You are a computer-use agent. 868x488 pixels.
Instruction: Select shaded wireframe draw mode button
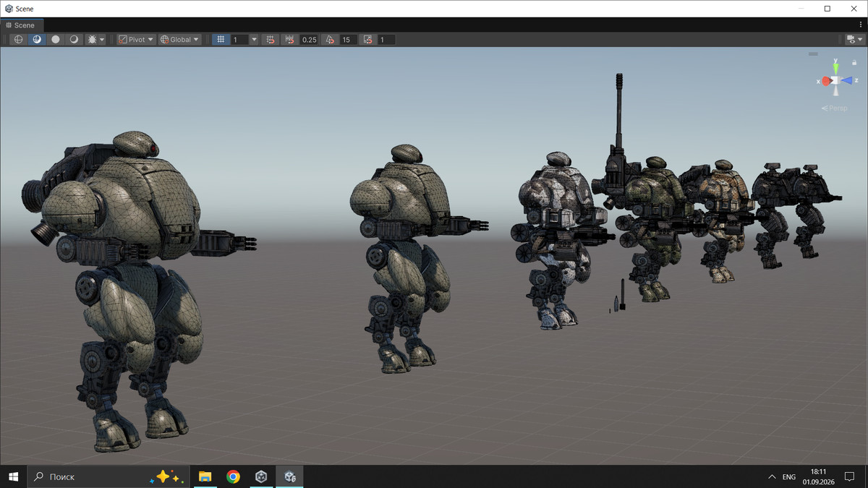click(37, 40)
